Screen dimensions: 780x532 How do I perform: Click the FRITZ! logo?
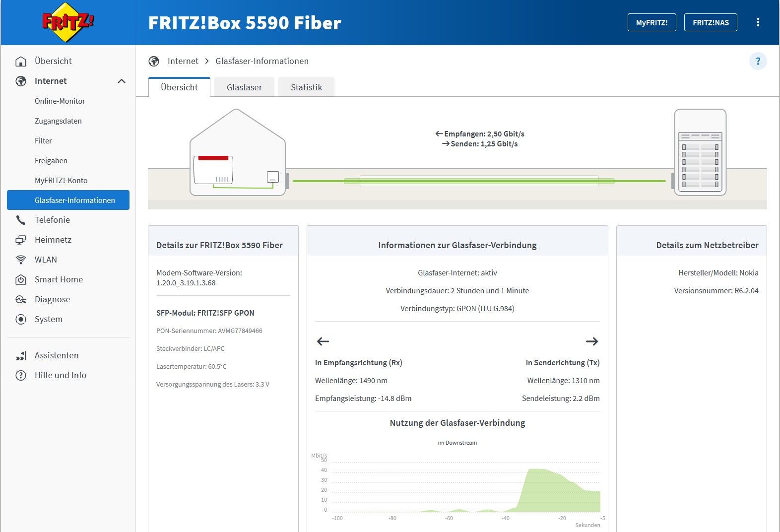[x=67, y=22]
